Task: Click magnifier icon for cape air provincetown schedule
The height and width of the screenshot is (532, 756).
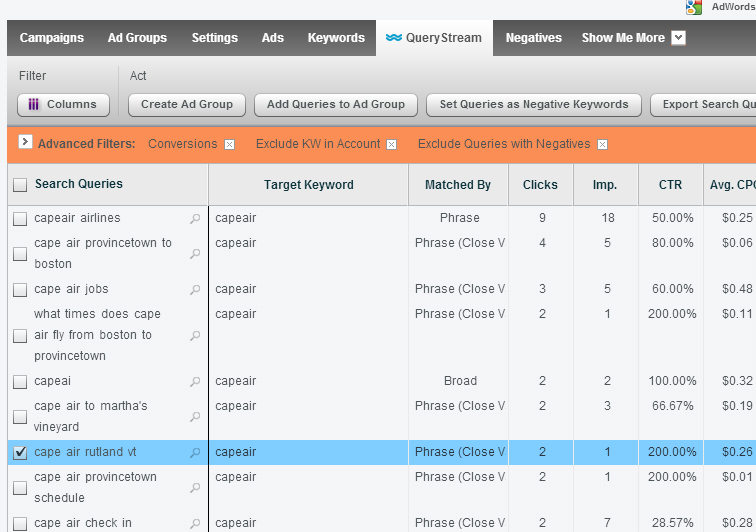Action: coord(195,488)
